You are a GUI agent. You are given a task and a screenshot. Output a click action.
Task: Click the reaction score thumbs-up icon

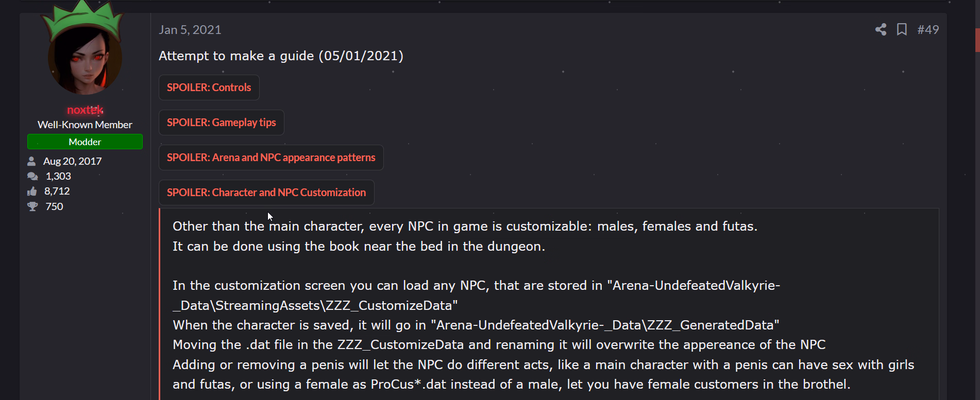[x=32, y=192]
